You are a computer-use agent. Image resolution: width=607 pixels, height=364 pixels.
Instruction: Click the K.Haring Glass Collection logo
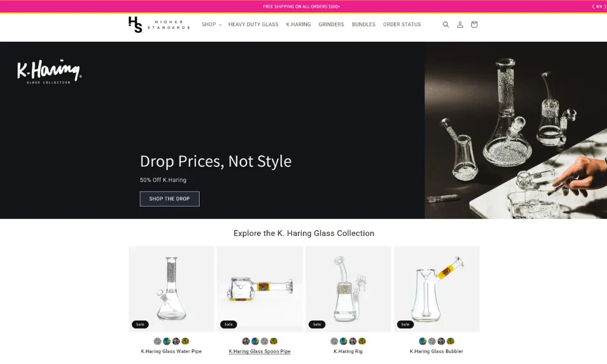[x=49, y=72]
